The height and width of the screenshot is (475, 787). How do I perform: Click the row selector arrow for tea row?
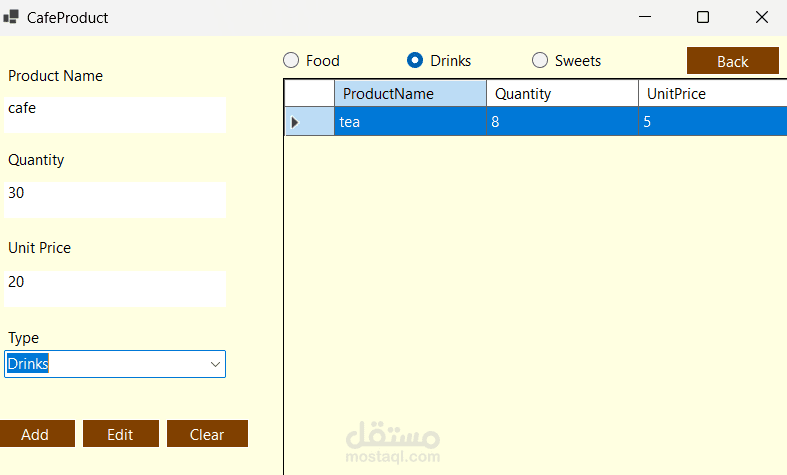pos(309,122)
